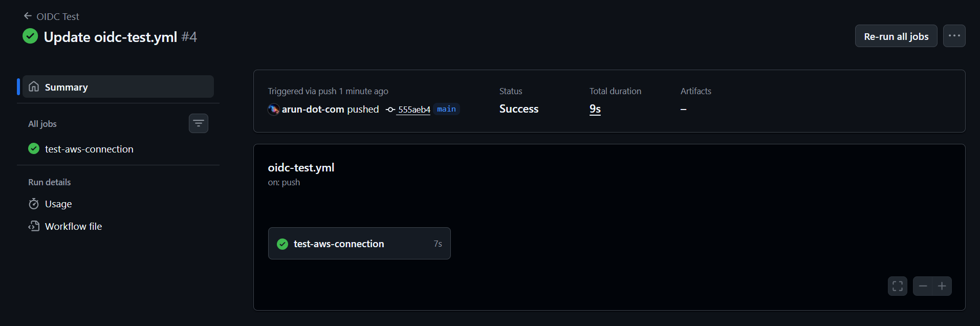
Task: Click the Workflow file code icon
Action: click(x=34, y=226)
